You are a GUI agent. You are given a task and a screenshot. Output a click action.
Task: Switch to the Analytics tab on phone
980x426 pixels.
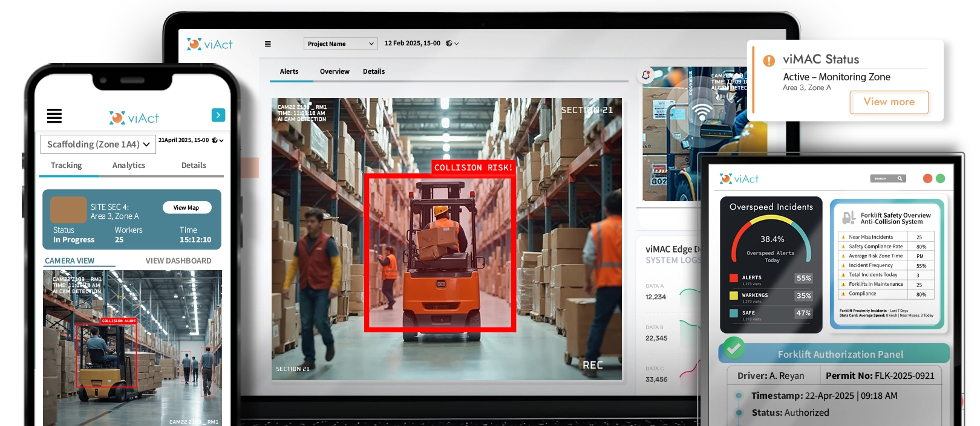[129, 165]
